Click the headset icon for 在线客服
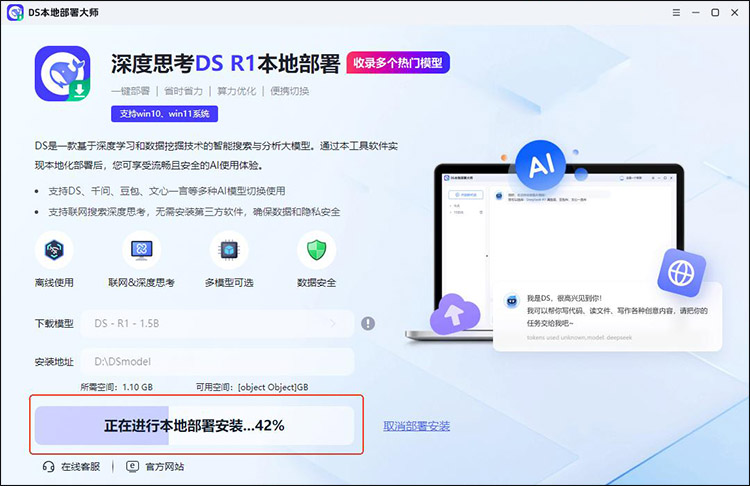Viewport: 750px width, 486px height. (x=48, y=466)
